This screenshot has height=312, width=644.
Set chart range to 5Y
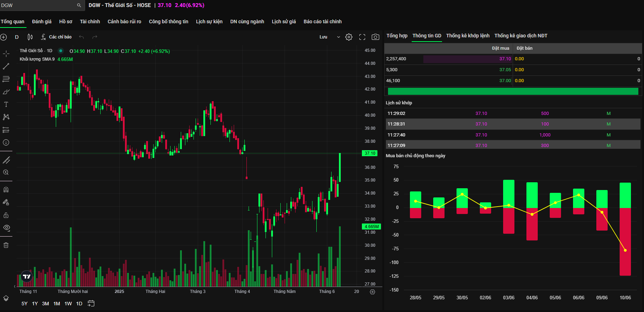tap(24, 304)
